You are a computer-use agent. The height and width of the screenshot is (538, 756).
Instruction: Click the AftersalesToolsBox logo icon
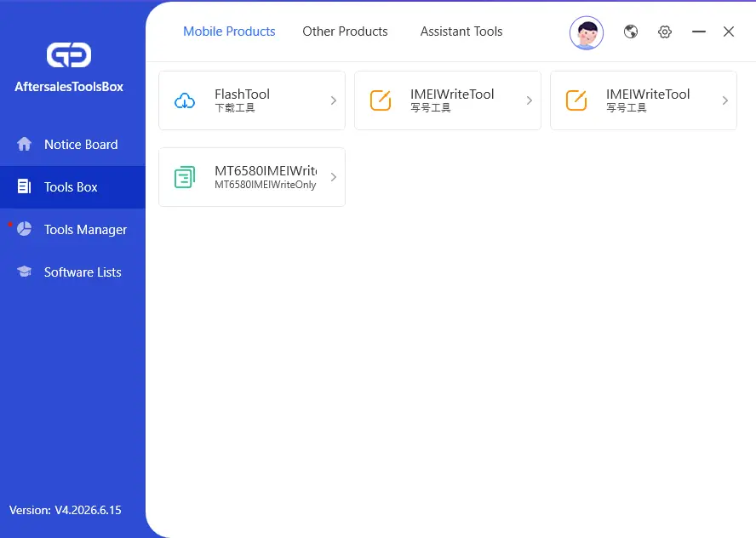pyautogui.click(x=69, y=54)
